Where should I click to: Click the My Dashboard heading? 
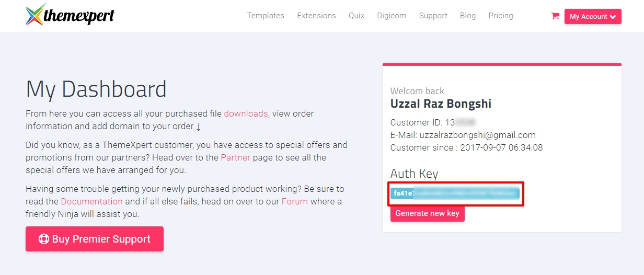pos(96,89)
